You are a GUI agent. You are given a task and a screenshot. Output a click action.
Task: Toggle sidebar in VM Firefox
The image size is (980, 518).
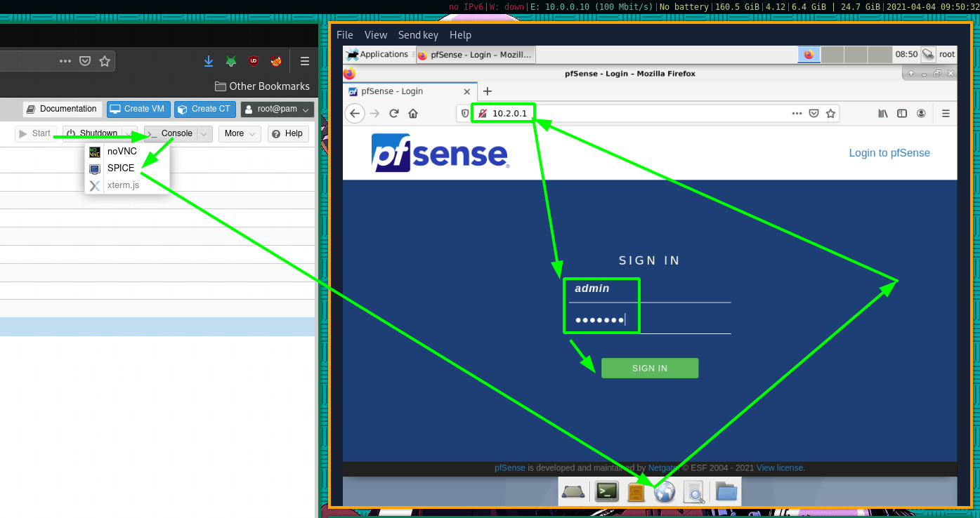(x=902, y=113)
